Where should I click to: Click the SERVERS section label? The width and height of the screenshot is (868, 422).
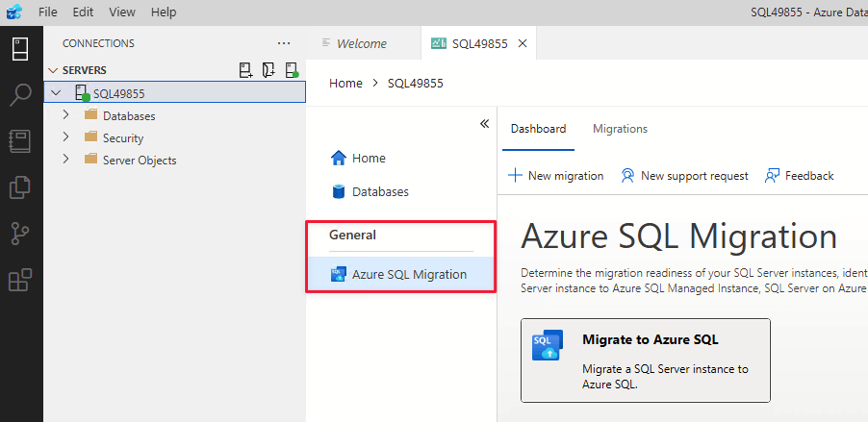tap(84, 70)
